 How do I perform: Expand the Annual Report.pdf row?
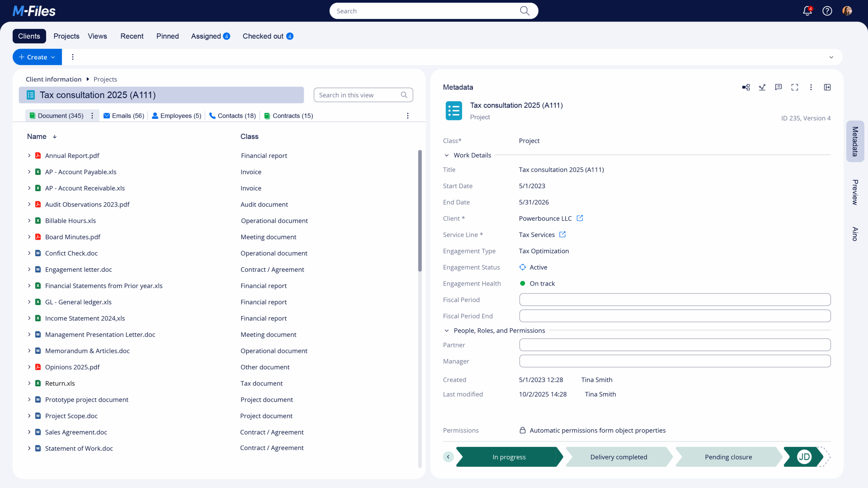tap(29, 156)
